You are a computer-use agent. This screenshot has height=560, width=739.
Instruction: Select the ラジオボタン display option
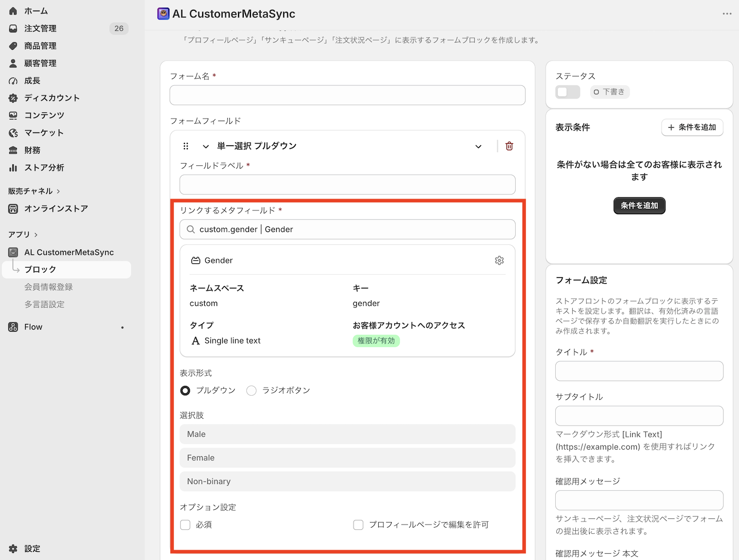coord(251,391)
